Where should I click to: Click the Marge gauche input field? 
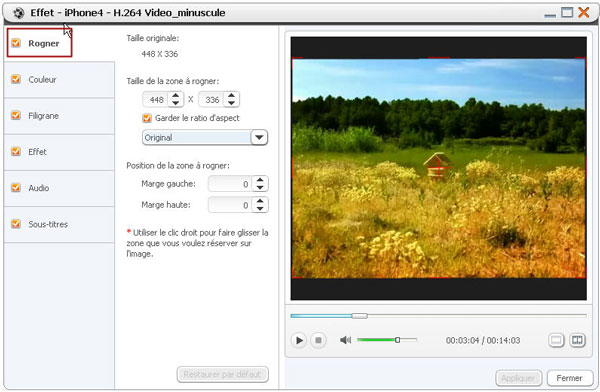(x=231, y=184)
